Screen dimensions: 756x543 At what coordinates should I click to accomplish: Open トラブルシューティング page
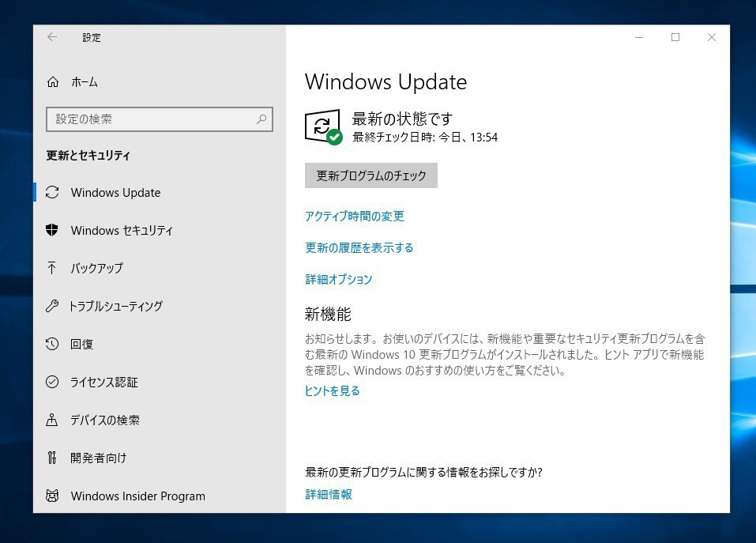[159, 306]
